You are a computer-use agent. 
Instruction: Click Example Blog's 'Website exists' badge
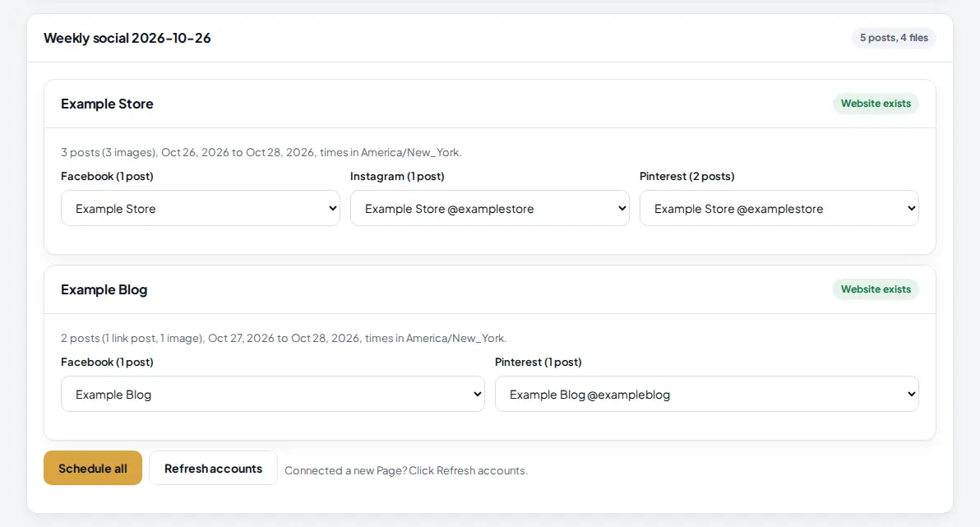[876, 289]
